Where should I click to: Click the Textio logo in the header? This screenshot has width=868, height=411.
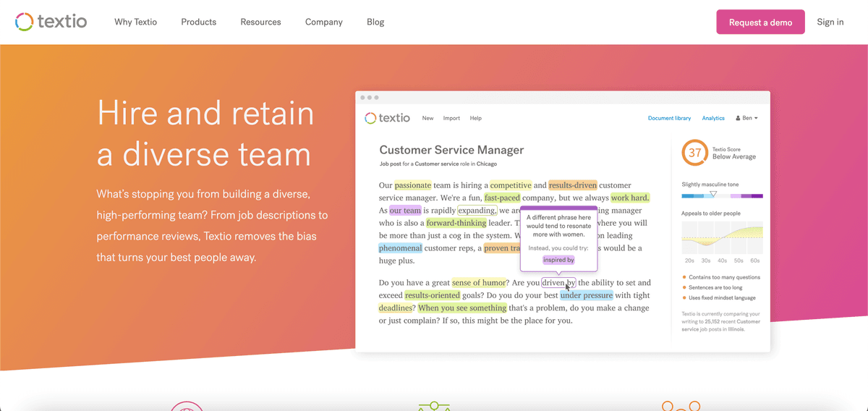[x=51, y=22]
